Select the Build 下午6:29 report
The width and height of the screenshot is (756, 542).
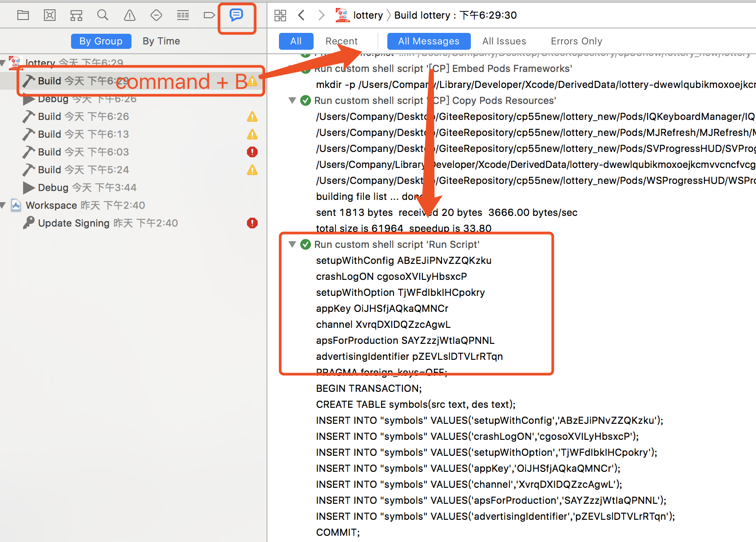(x=133, y=81)
